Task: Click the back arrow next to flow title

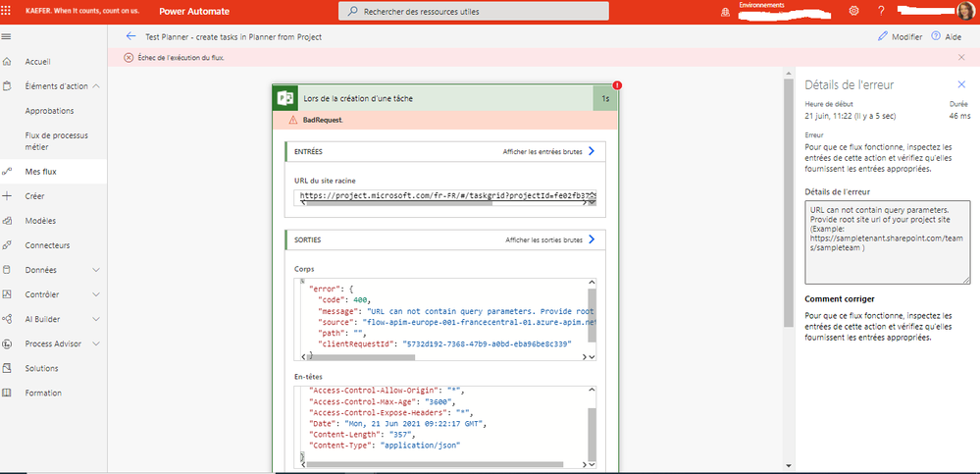Action: click(130, 36)
